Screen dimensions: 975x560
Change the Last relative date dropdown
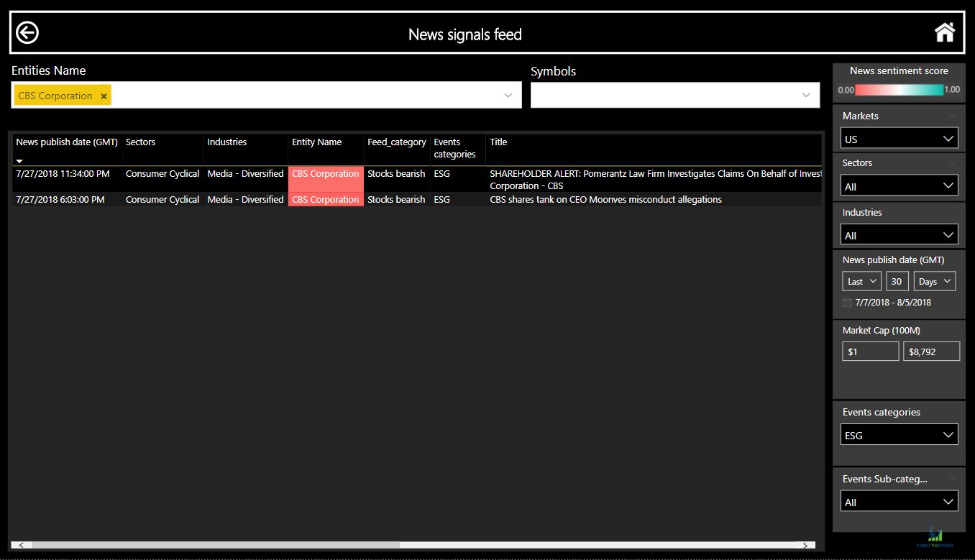click(861, 281)
